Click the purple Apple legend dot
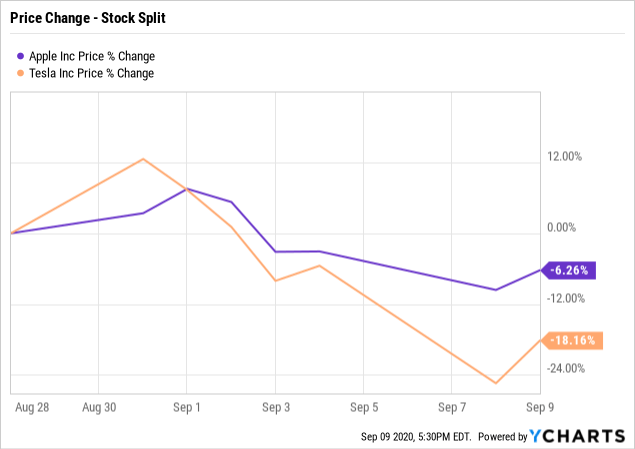Screen dimensions: 635x449 coord(20,56)
